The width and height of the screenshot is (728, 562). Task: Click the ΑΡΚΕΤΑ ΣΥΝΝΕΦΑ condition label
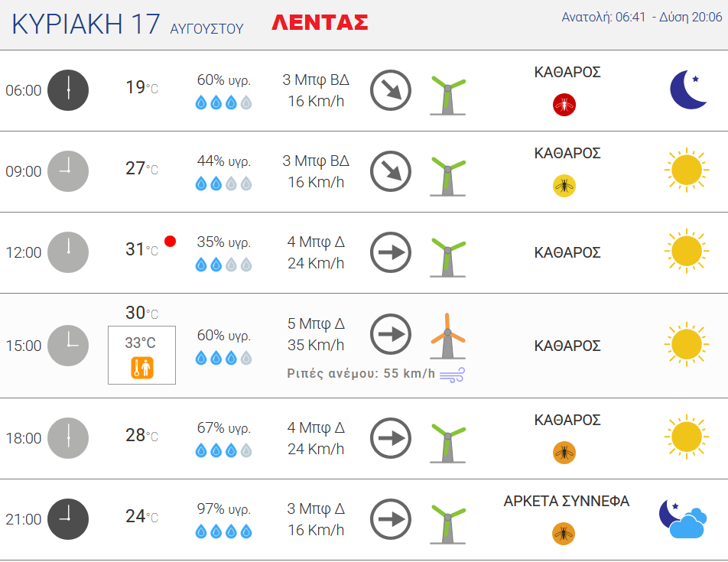click(567, 501)
